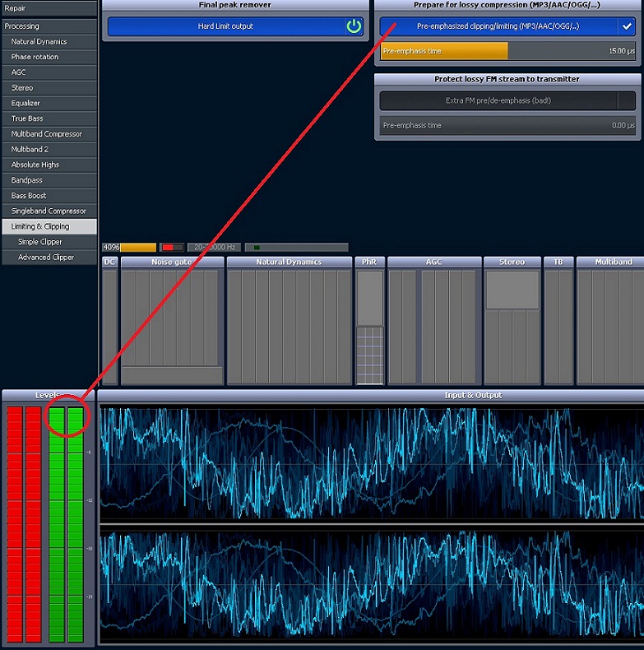Open the TB meter panel

[x=558, y=321]
